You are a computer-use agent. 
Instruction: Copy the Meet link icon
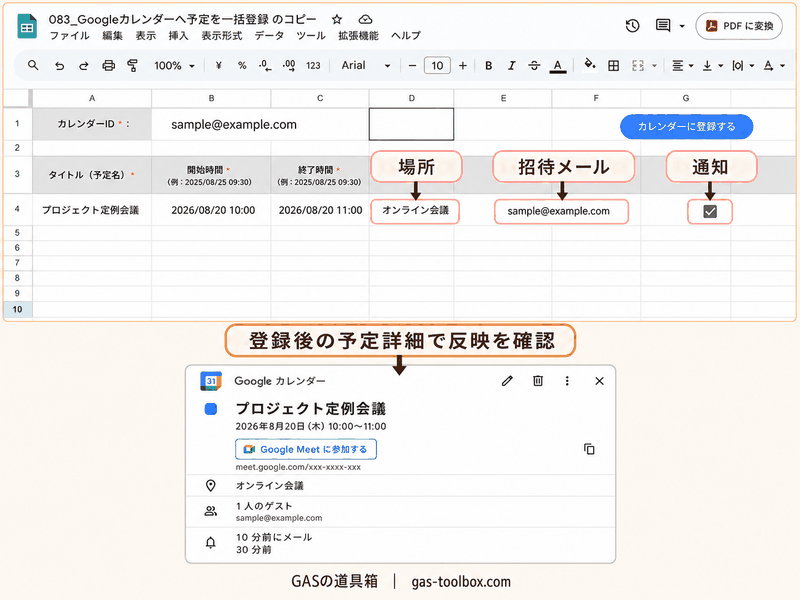pyautogui.click(x=589, y=449)
